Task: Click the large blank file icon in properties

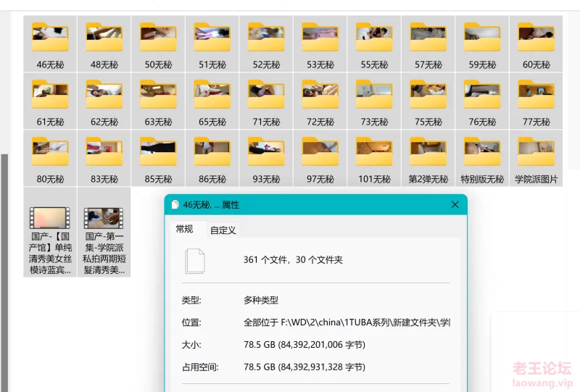Action: (195, 261)
